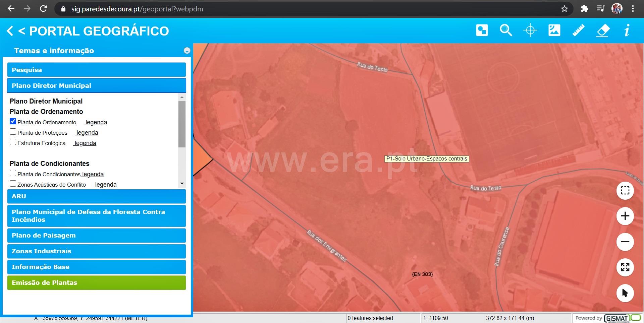
Task: Click the GISMAT powered-by logo
Action: [622, 318]
